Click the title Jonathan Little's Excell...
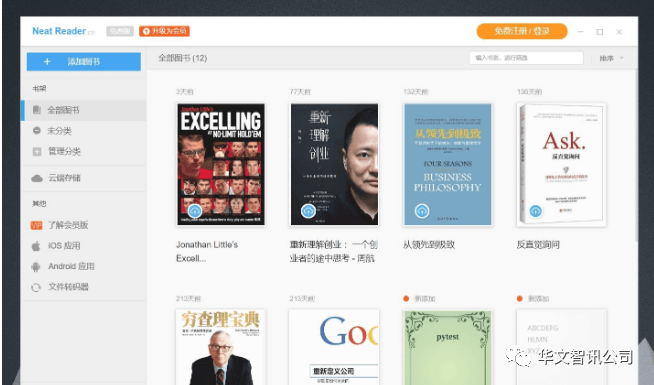Image resolution: width=654 pixels, height=385 pixels. pyautogui.click(x=207, y=252)
